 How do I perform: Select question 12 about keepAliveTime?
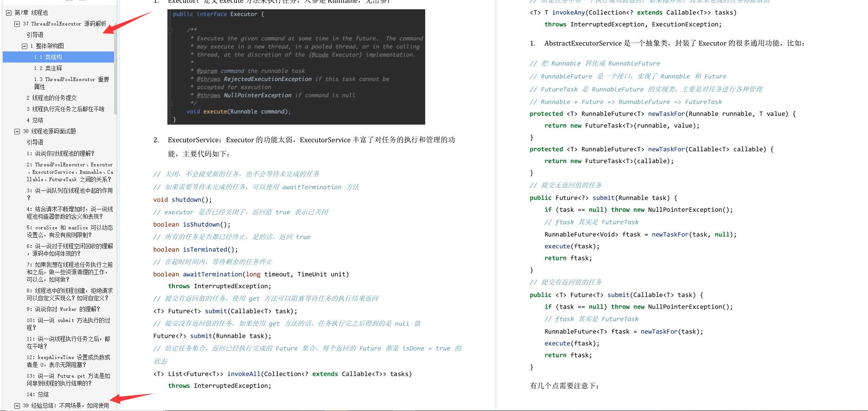(68, 361)
